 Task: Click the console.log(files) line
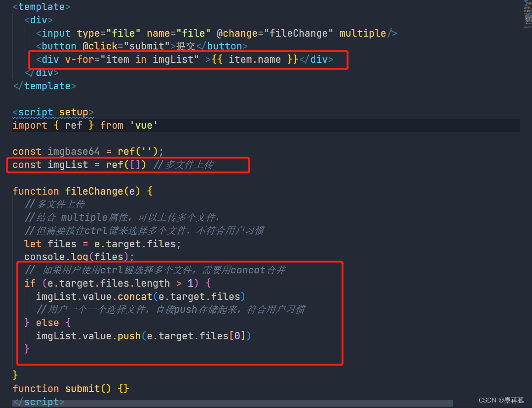pyautogui.click(x=79, y=257)
